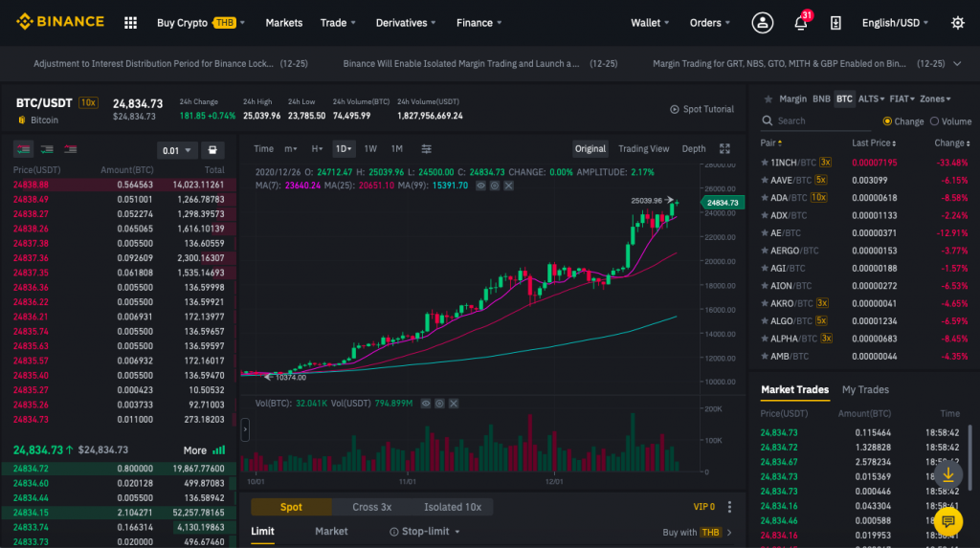Open the FIAT market dropdown
Viewport: 980px width, 548px height.
point(902,99)
